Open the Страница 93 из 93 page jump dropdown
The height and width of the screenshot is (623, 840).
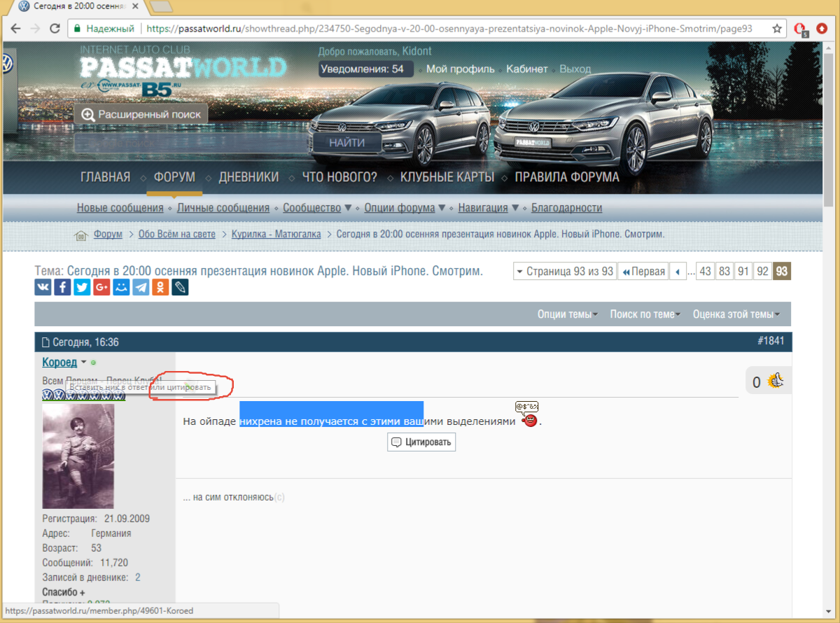pos(563,272)
